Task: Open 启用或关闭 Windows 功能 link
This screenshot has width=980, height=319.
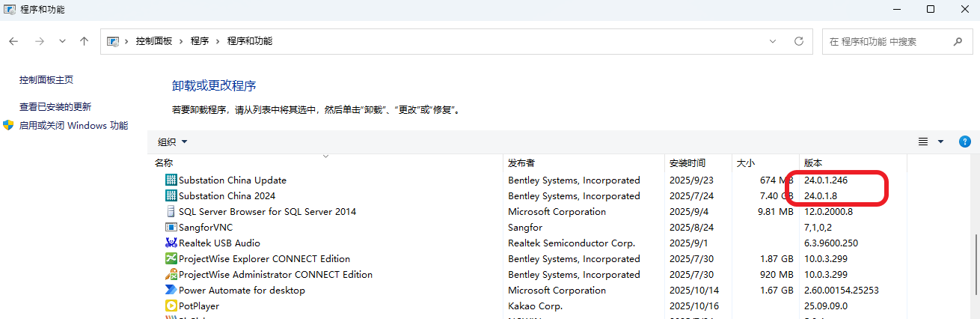Action: coord(73,126)
